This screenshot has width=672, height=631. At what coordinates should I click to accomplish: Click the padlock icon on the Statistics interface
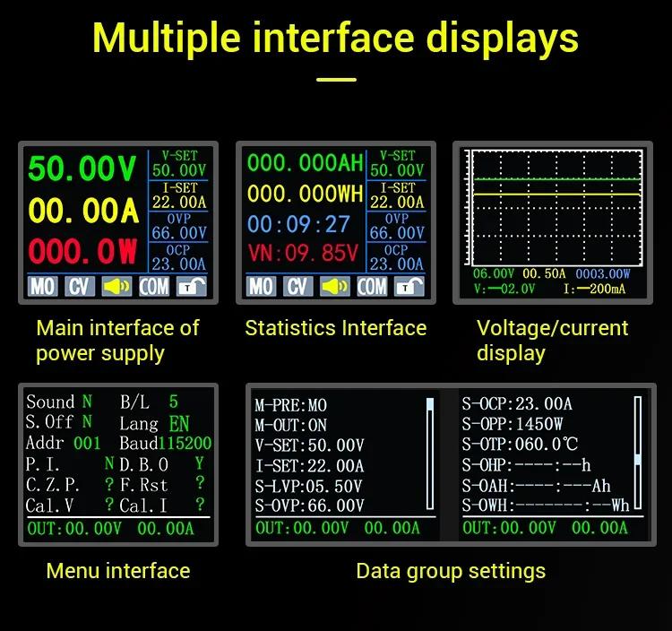coord(409,286)
